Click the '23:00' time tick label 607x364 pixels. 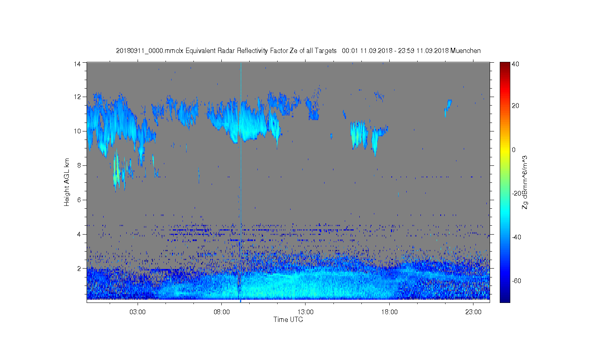coord(473,312)
